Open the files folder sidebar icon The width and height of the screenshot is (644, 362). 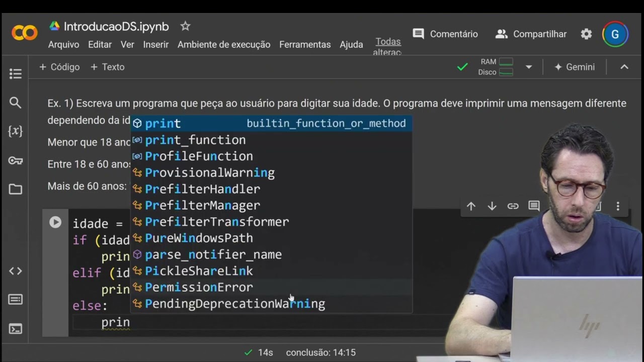(x=16, y=189)
